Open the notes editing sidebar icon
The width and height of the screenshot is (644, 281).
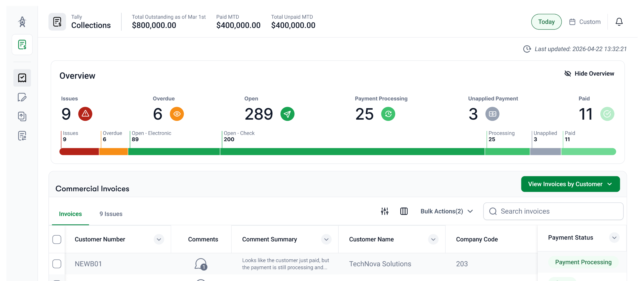22,97
